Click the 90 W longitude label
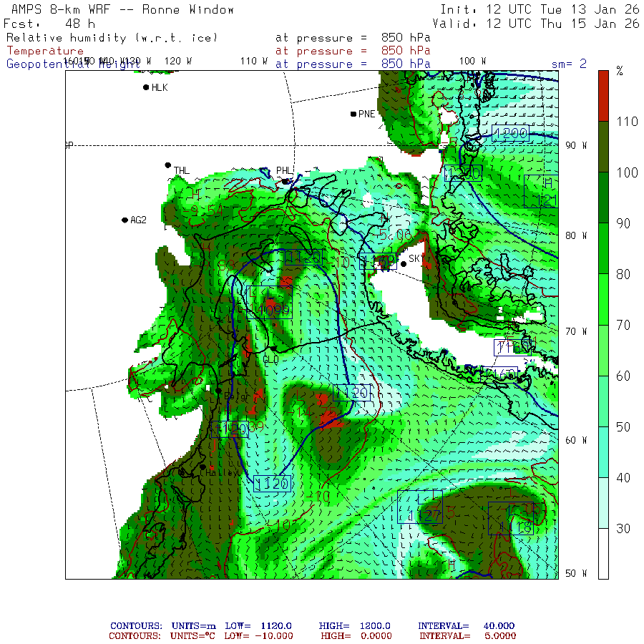This screenshot has width=644, height=644. (x=576, y=145)
